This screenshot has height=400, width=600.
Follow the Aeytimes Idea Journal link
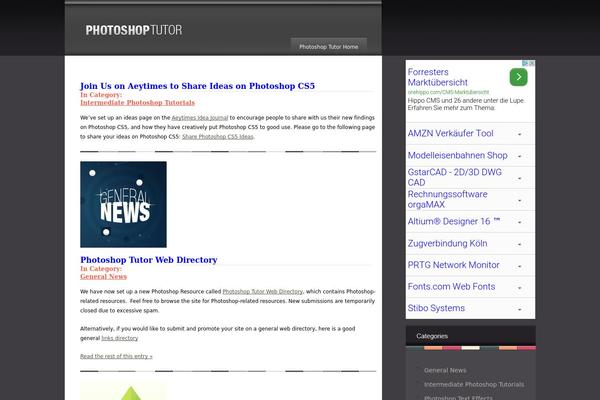[x=200, y=118]
